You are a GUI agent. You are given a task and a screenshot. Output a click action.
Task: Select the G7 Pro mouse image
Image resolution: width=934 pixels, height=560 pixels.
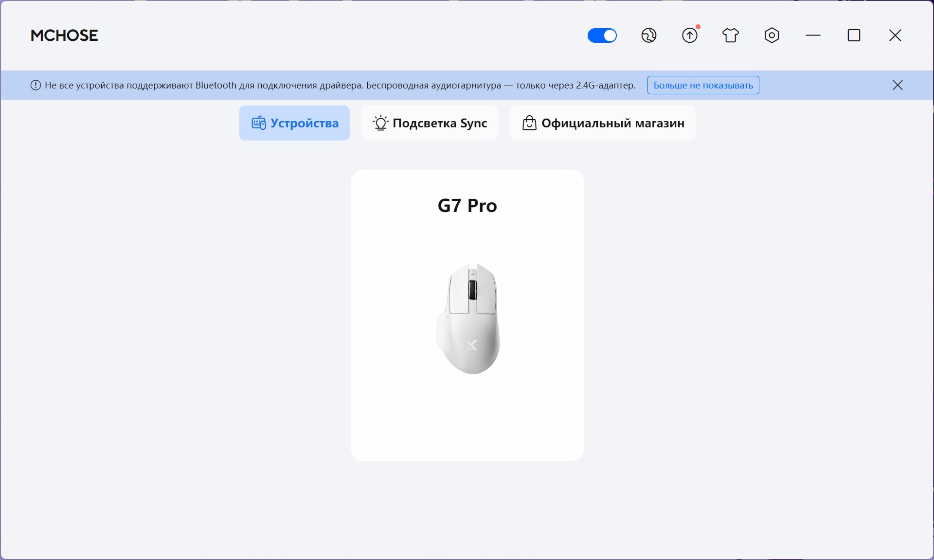pos(468,318)
